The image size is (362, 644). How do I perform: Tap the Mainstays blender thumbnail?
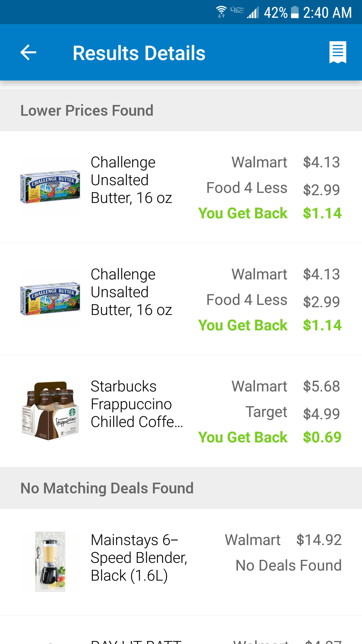(50, 562)
